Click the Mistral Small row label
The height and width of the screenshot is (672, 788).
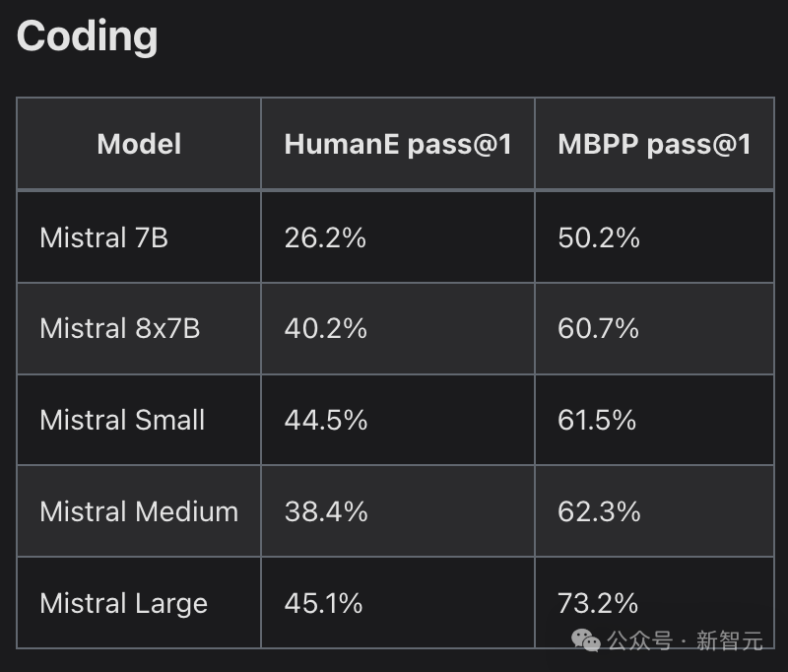point(122,420)
